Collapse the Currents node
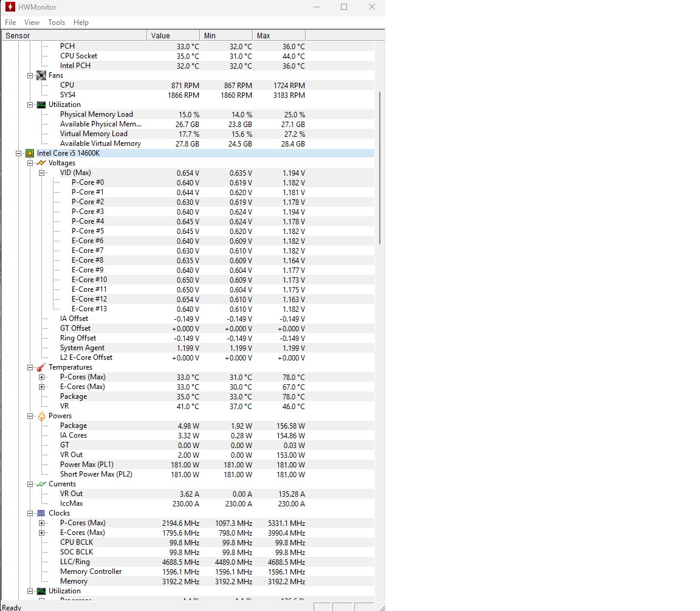700x611 pixels. (x=30, y=484)
